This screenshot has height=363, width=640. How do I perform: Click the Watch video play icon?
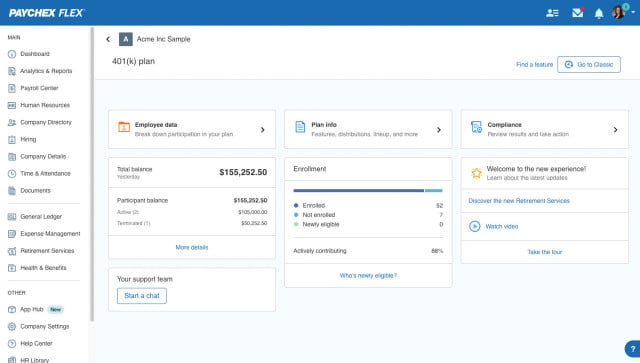point(474,226)
